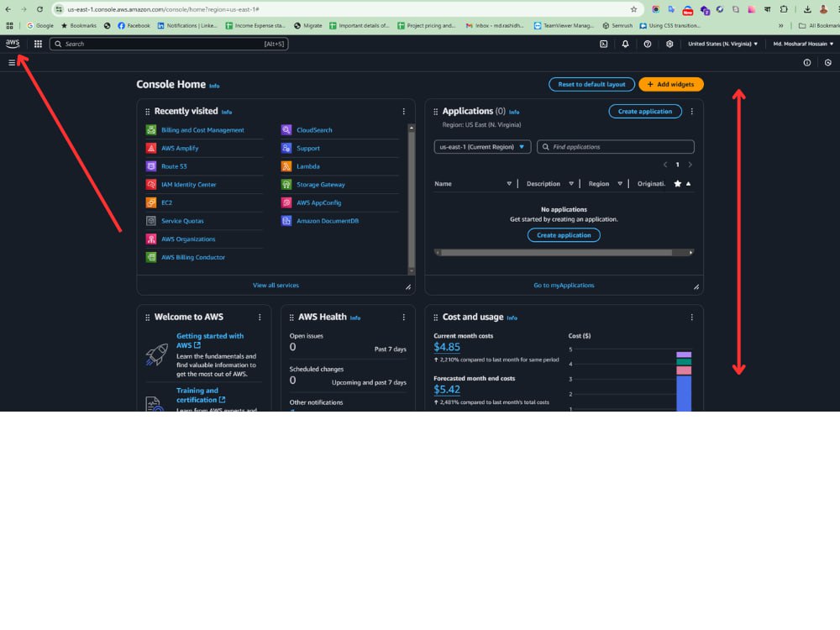Click the Support service icon
The image size is (840, 630).
(x=286, y=148)
